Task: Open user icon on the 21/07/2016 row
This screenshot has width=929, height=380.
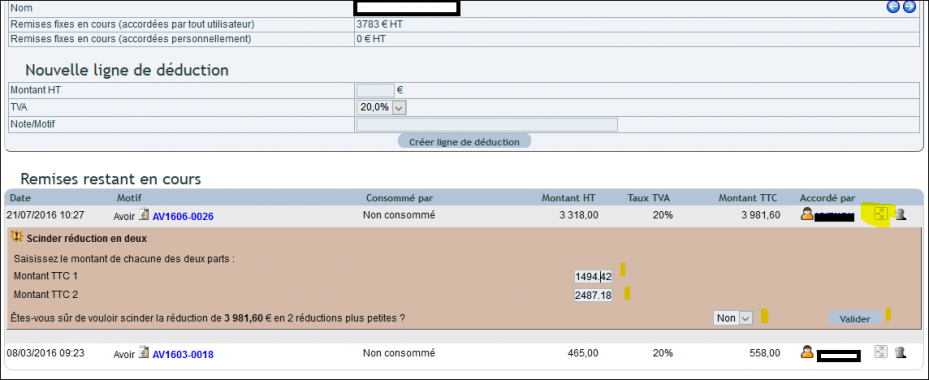Action: click(x=806, y=215)
